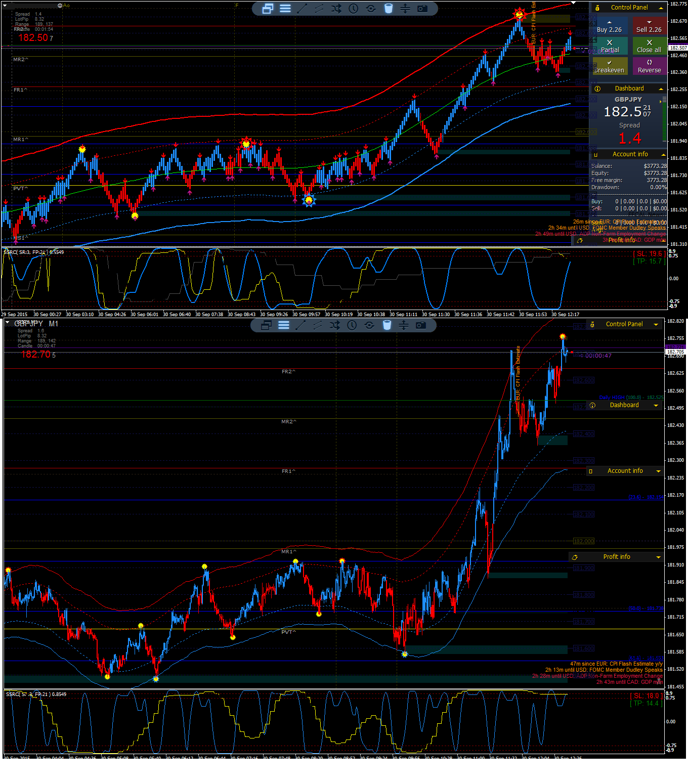Click the horizontal lines icon in the lower chart toolbar
The height and width of the screenshot is (784, 688).
284,325
